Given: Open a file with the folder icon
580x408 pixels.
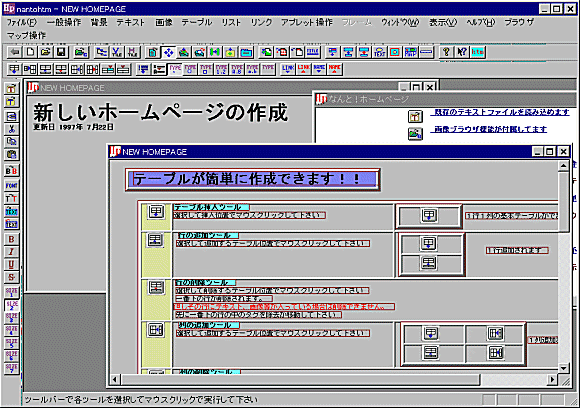Looking at the screenshot, I should click(46, 52).
